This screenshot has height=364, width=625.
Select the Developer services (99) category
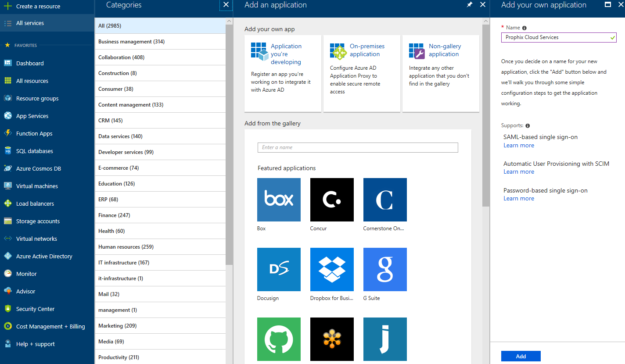(x=160, y=152)
